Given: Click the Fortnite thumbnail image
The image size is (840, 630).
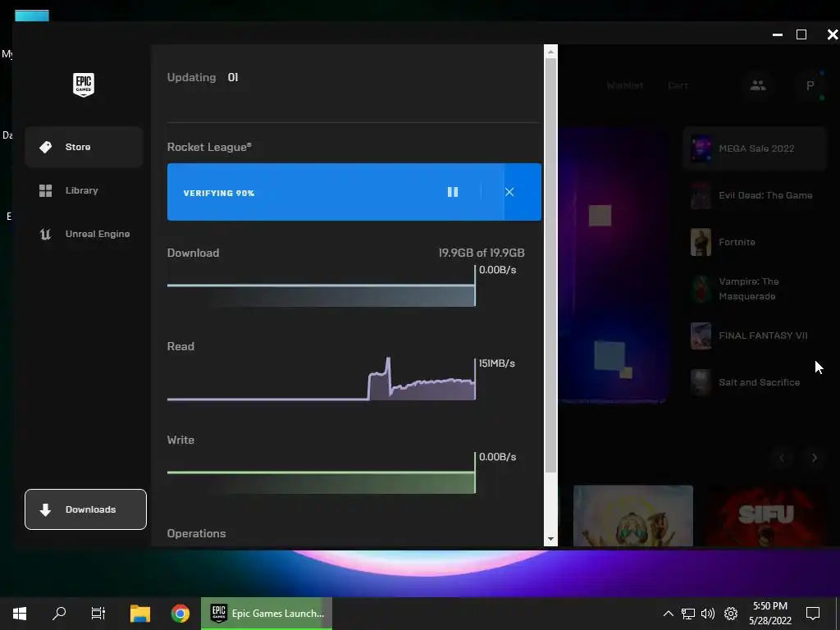Looking at the screenshot, I should click(701, 242).
